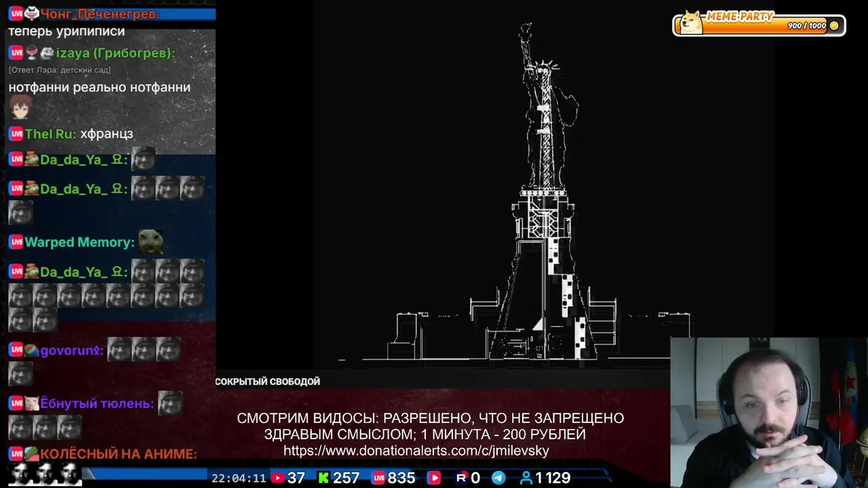Click the chat message 'теперь урипиписи'

pos(66,32)
